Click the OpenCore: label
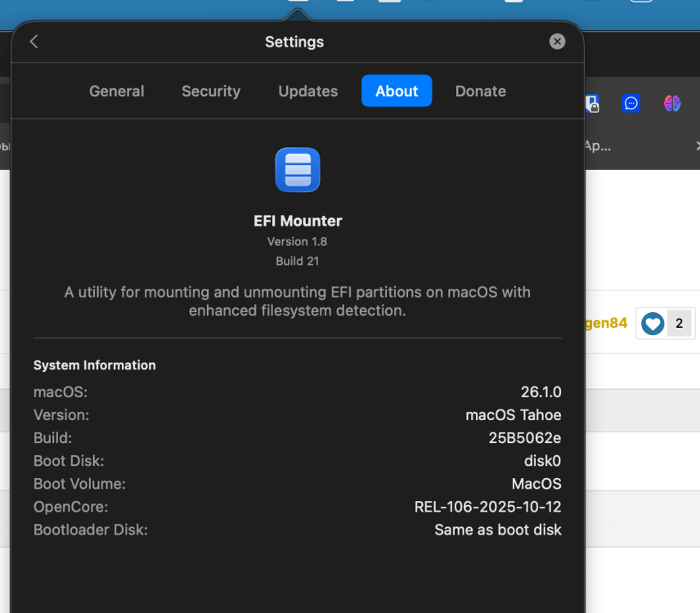Screen dimensions: 700x613 (71, 507)
